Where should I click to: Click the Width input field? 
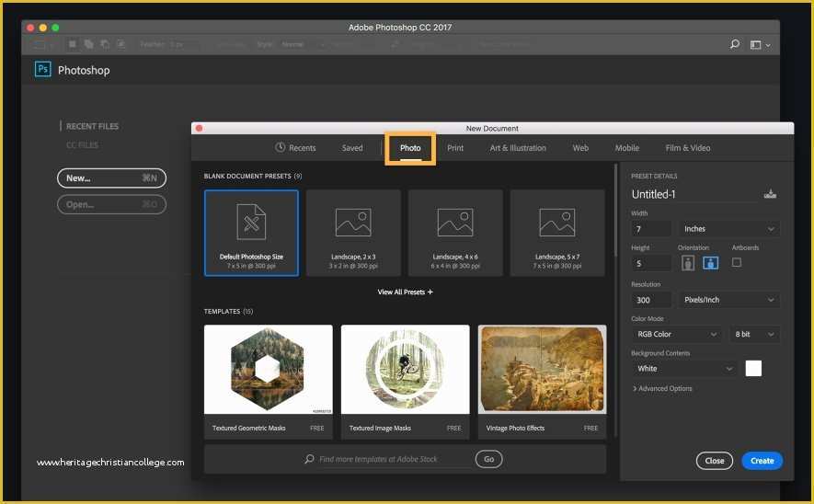651,229
